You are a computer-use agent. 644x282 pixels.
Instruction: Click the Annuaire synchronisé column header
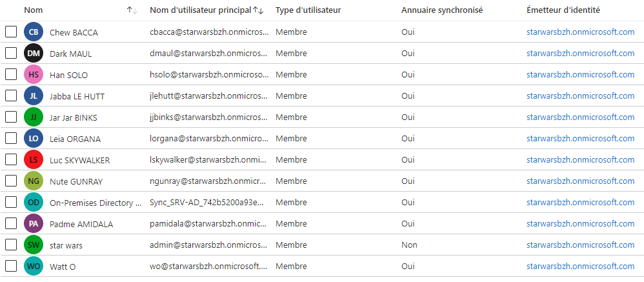pyautogui.click(x=442, y=10)
